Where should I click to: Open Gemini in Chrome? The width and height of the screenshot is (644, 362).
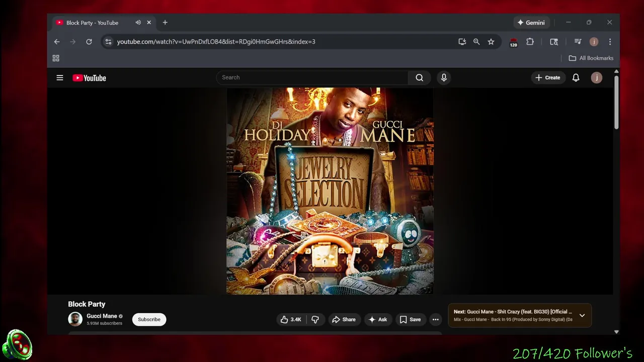(x=531, y=23)
